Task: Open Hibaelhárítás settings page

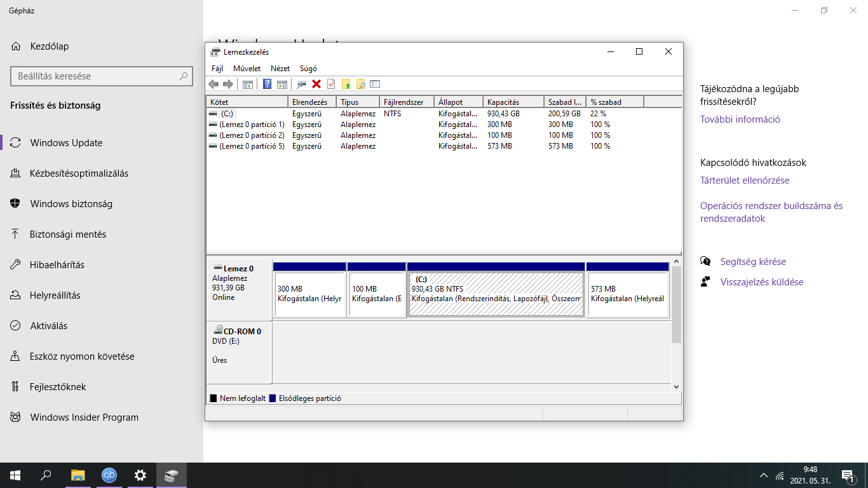Action: [x=102, y=265]
